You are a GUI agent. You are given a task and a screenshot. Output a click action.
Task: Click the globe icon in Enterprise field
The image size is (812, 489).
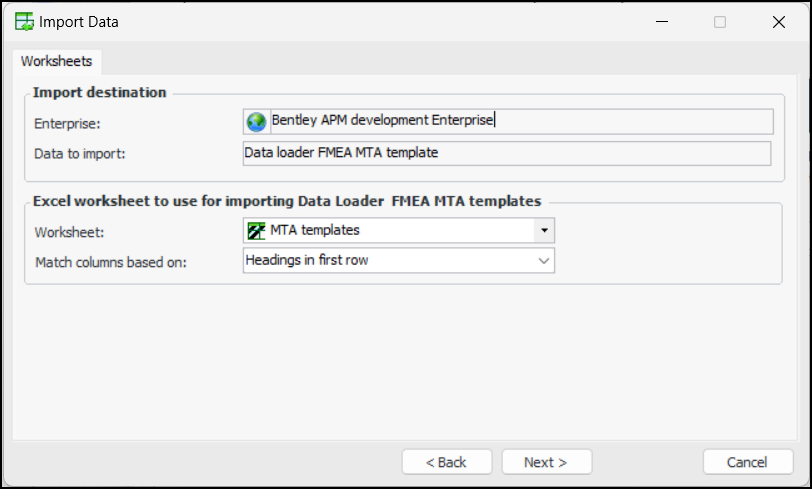257,121
